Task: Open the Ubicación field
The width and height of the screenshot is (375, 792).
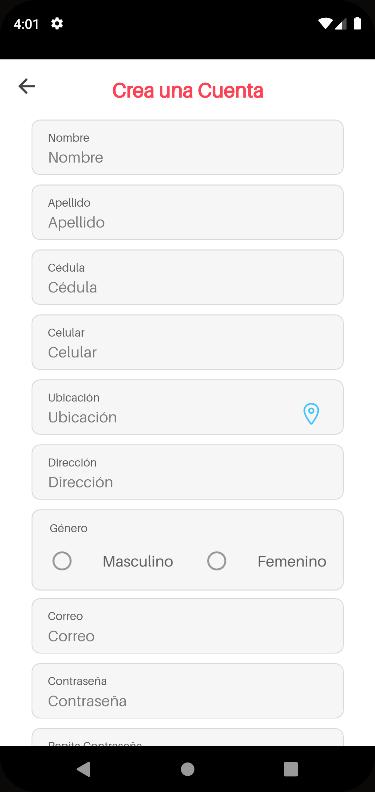Action: click(188, 407)
